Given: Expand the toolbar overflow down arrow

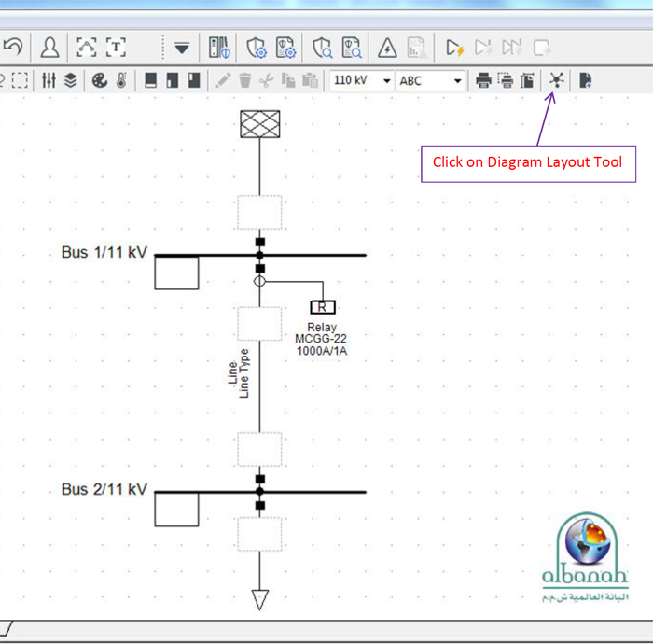Looking at the screenshot, I should pos(182,47).
